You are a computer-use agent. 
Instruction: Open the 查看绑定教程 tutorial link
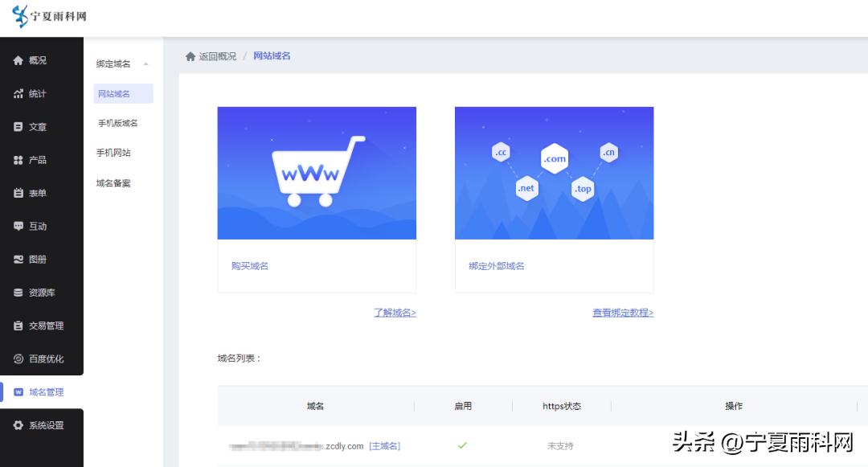click(x=622, y=313)
